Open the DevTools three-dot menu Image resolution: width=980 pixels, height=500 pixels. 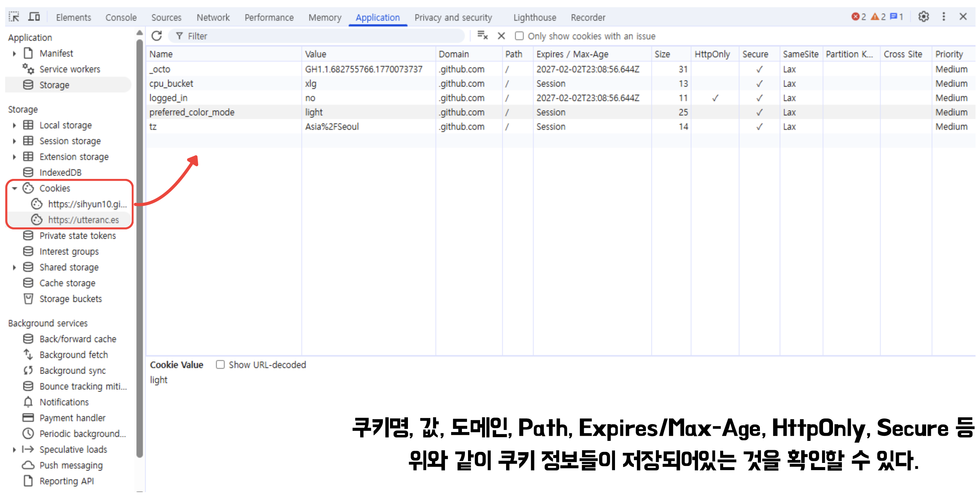point(944,17)
